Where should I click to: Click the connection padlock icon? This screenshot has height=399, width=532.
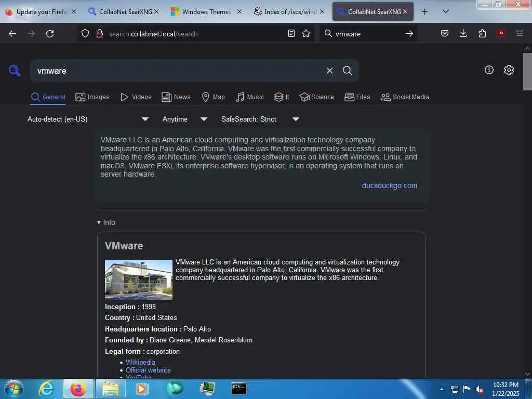point(99,33)
